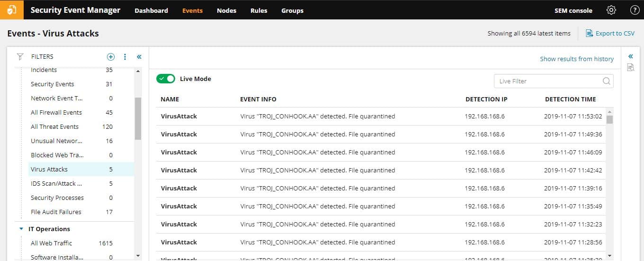The height and width of the screenshot is (261, 644).
Task: Open the Dashboard tab
Action: click(151, 10)
